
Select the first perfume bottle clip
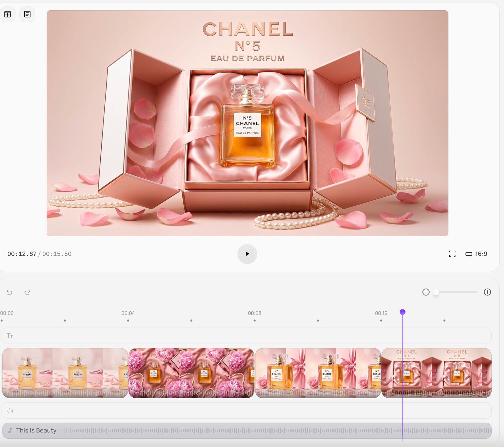point(65,373)
